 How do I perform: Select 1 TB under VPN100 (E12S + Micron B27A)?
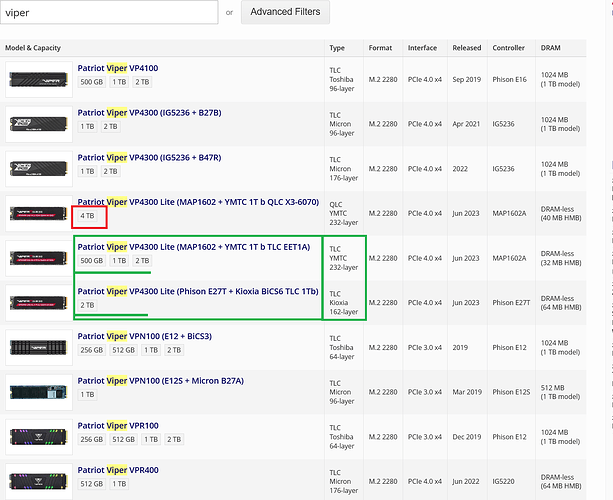[87, 395]
